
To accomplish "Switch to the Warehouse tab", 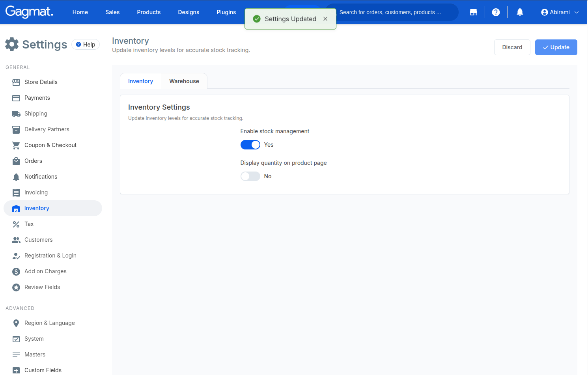I will [x=184, y=81].
